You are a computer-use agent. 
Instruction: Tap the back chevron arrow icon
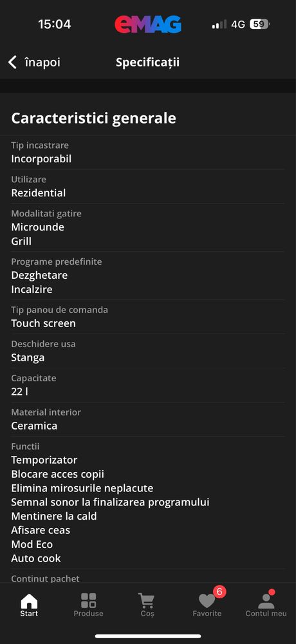click(13, 62)
